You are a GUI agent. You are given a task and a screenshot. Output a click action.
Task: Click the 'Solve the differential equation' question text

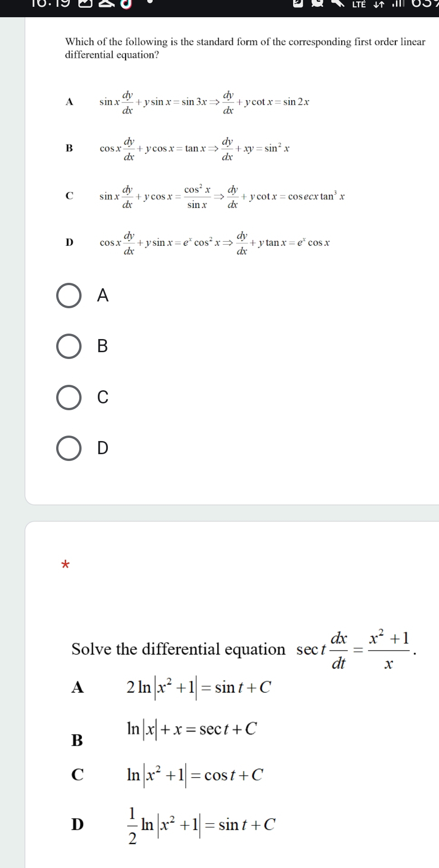(178, 650)
